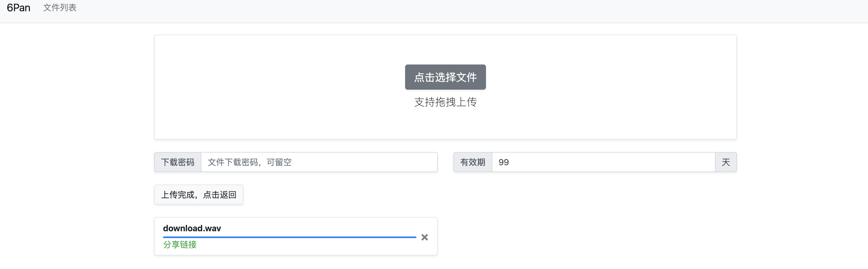The image size is (868, 269).
Task: Click the download.wav file name
Action: (x=192, y=228)
